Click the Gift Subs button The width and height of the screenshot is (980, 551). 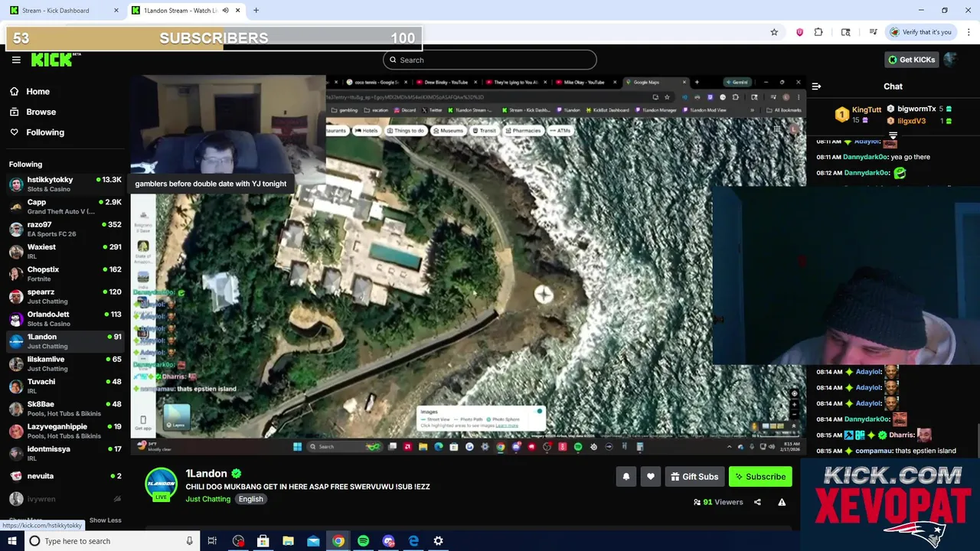coord(694,477)
